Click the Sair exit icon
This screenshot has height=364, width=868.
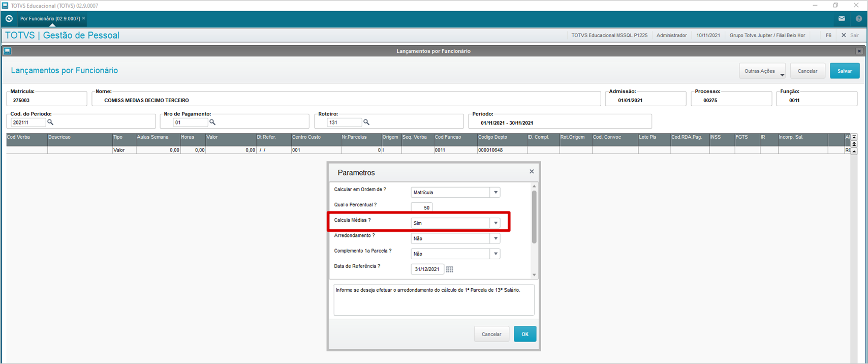(844, 36)
